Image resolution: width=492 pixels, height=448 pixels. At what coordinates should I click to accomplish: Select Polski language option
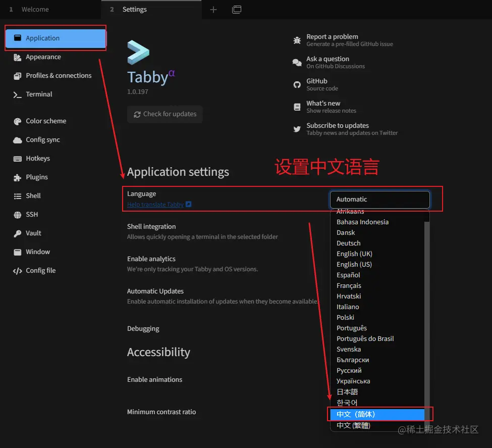377,318
